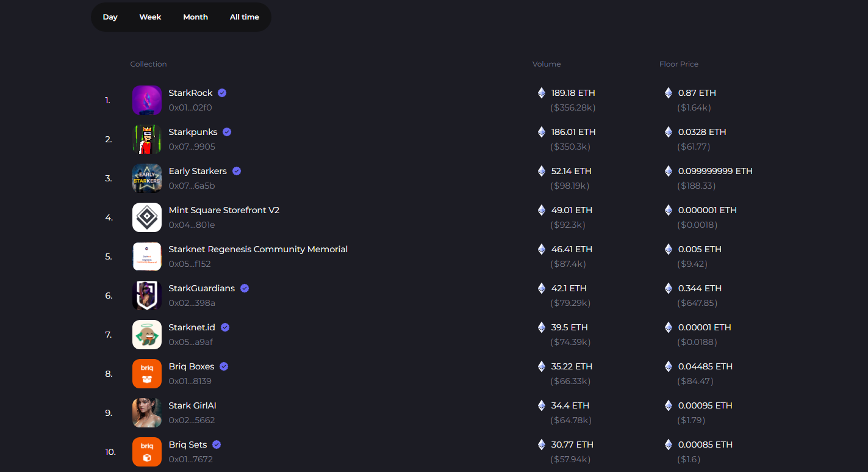Click the orange Briq Boxes icon
This screenshot has height=472, width=868.
pos(147,374)
